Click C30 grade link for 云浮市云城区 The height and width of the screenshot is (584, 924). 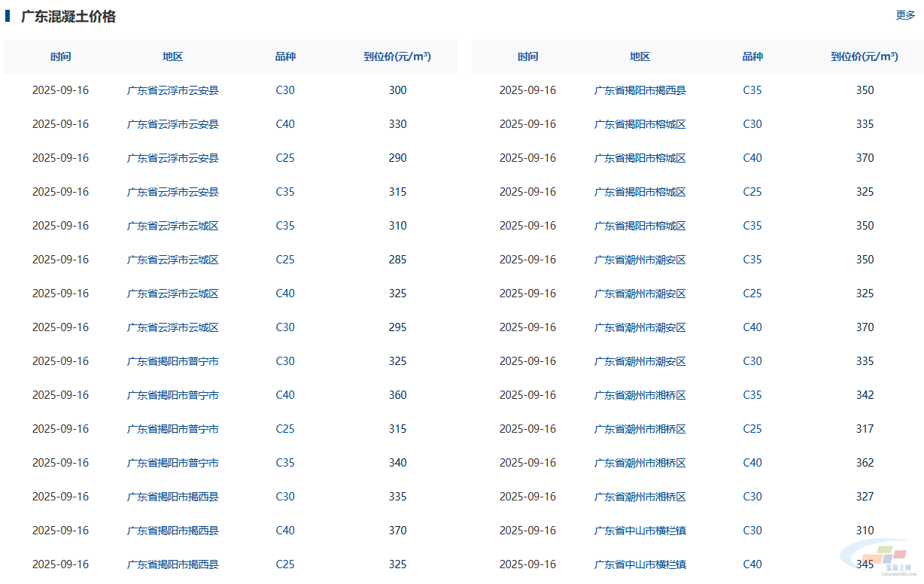(285, 327)
